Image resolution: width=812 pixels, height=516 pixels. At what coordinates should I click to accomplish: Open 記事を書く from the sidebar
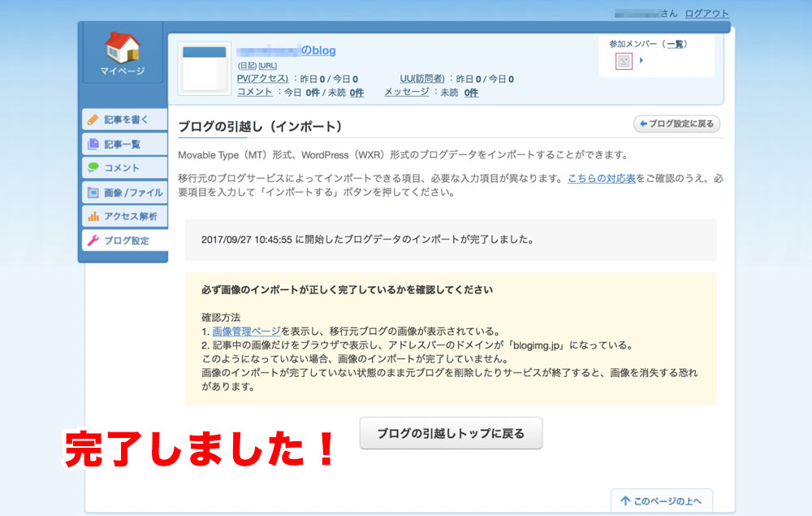tap(124, 119)
